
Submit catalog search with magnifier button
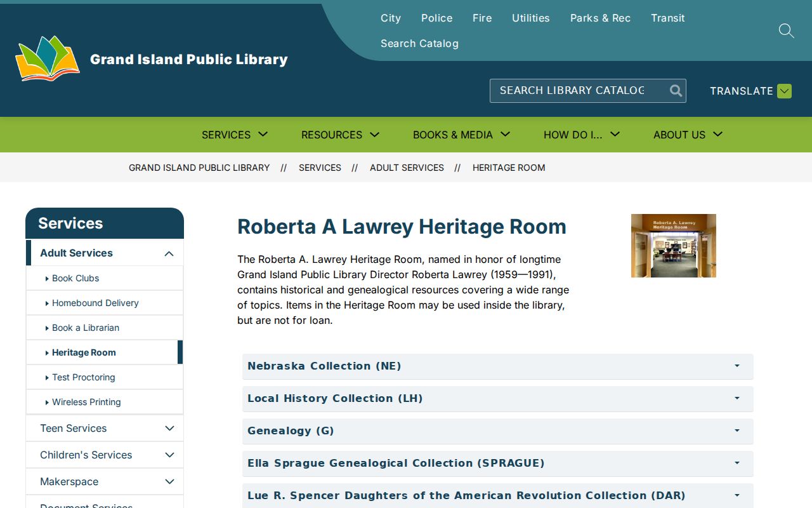coord(676,91)
